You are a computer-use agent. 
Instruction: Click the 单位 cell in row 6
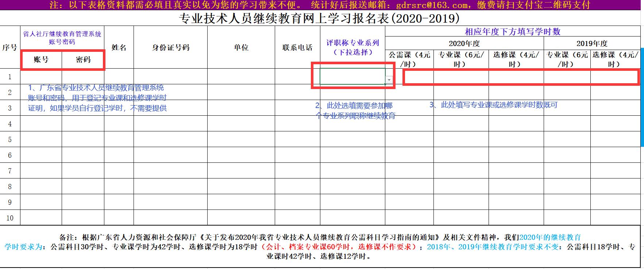point(241,155)
